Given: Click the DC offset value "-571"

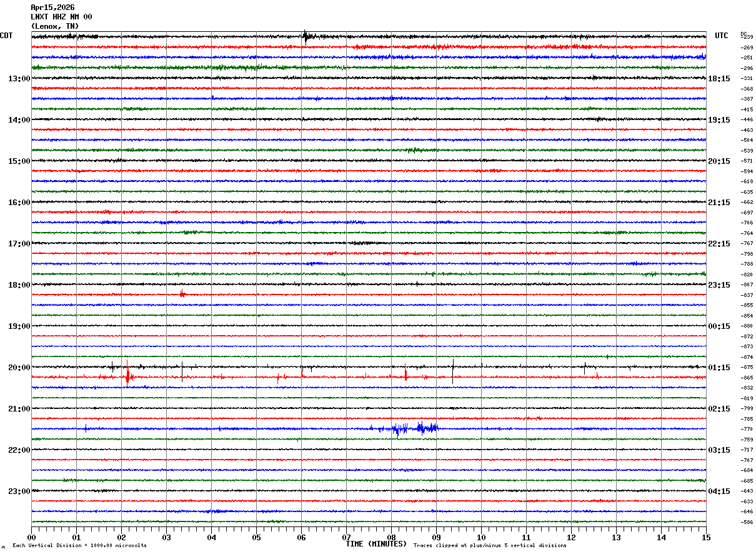Looking at the screenshot, I should pos(747,161).
